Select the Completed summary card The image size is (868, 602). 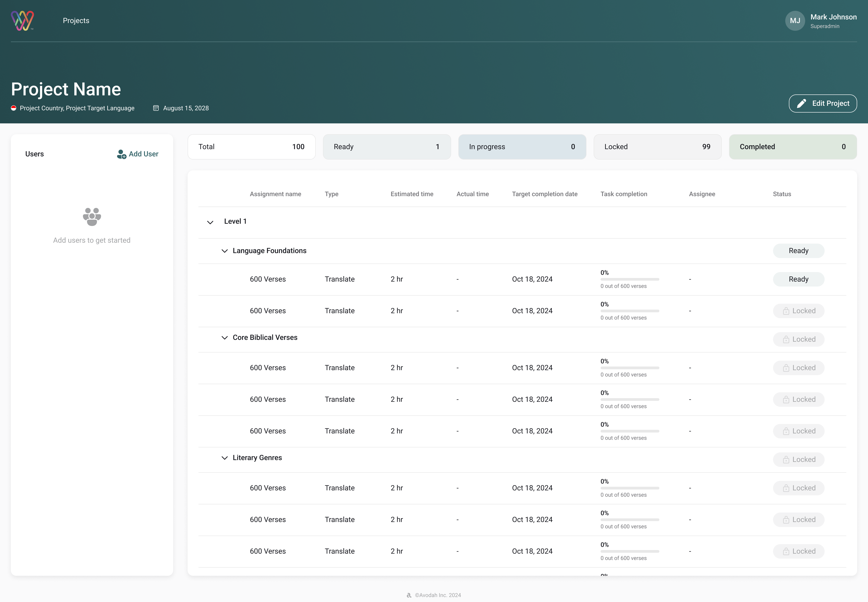tap(793, 147)
